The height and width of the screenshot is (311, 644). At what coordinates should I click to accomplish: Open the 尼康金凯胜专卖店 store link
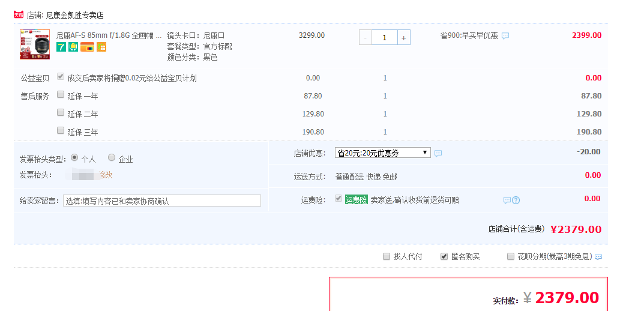(75, 16)
